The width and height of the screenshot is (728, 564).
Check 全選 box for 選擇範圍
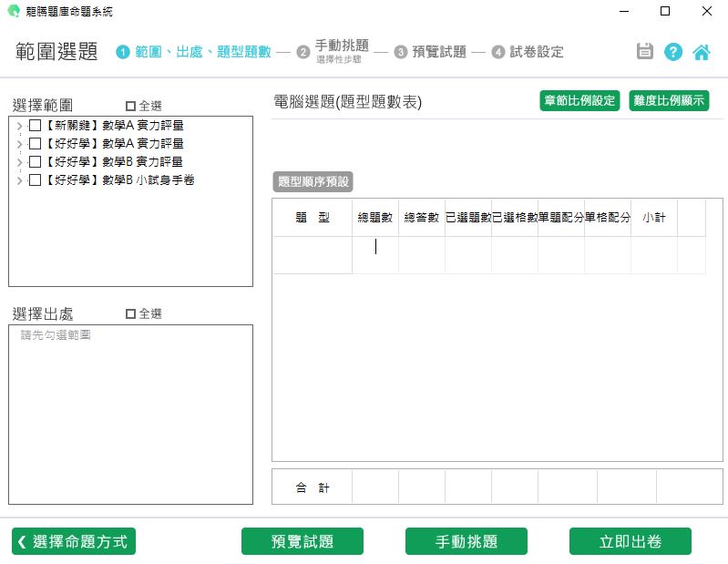click(x=130, y=106)
